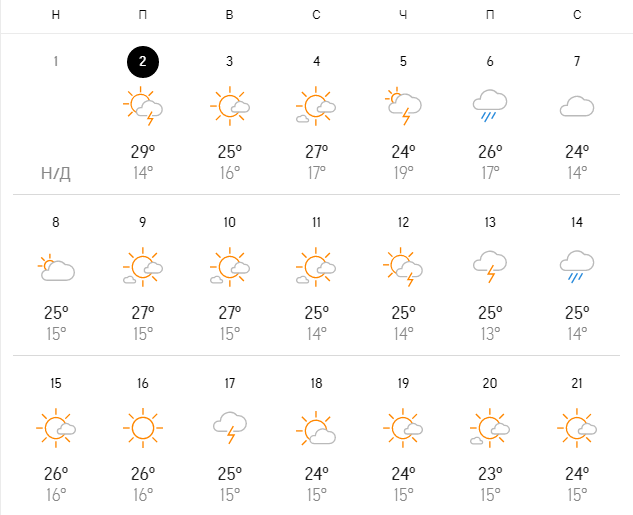Click the 23° temperature on day 20
Viewport: 633px width, 515px height.
490,474
